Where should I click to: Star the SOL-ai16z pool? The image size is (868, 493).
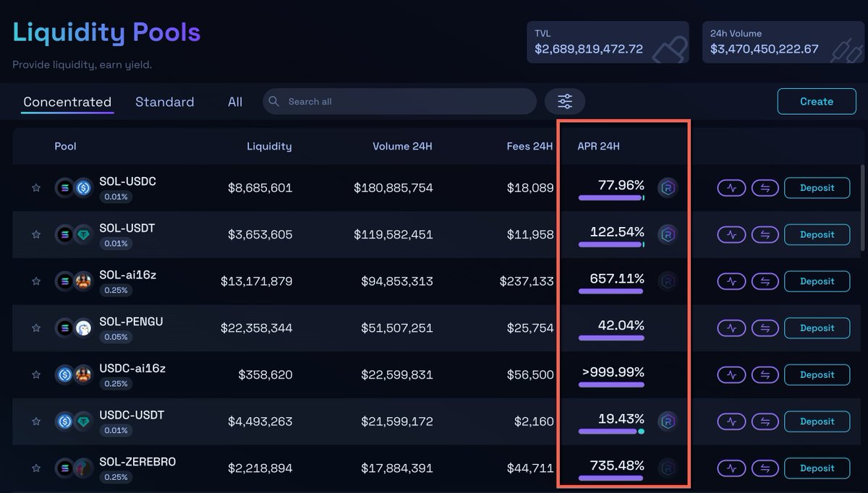pyautogui.click(x=36, y=281)
